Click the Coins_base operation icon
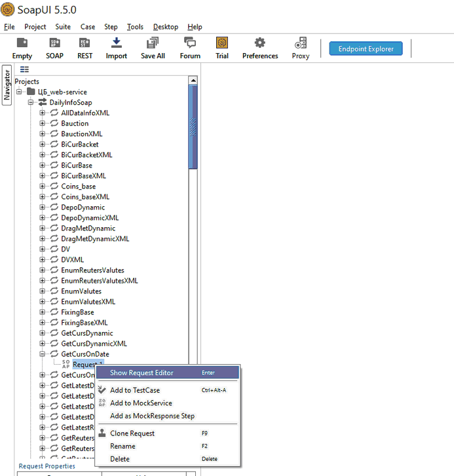The image size is (454, 476). coord(54,186)
